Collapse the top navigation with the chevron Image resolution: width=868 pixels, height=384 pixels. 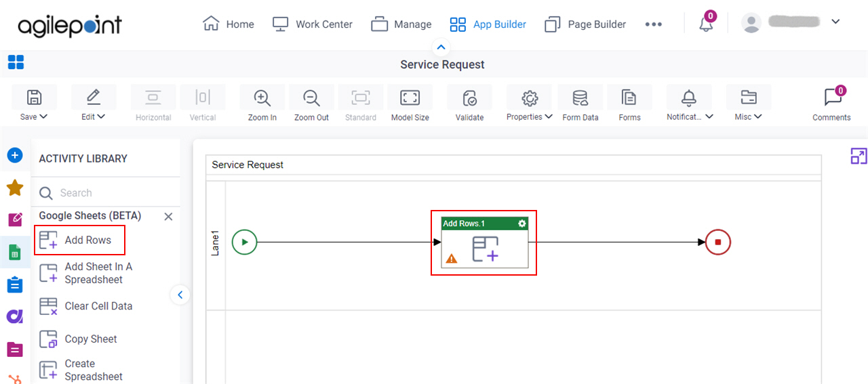tap(441, 47)
